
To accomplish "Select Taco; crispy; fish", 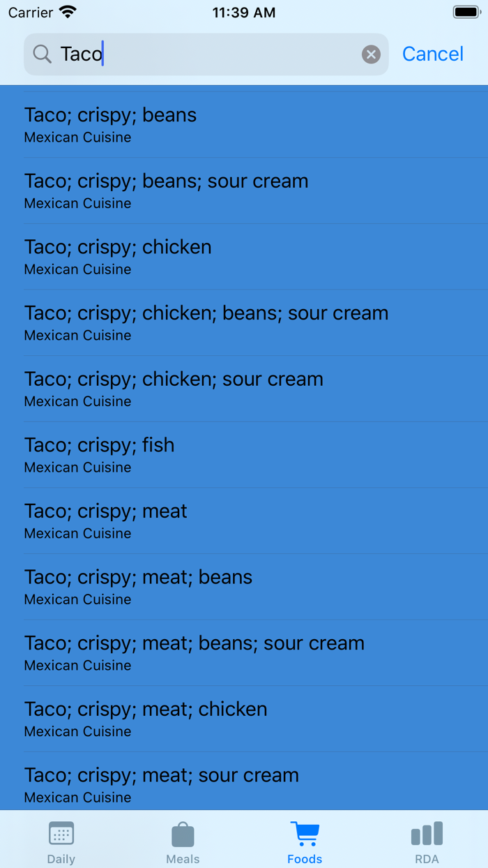I will [x=244, y=454].
